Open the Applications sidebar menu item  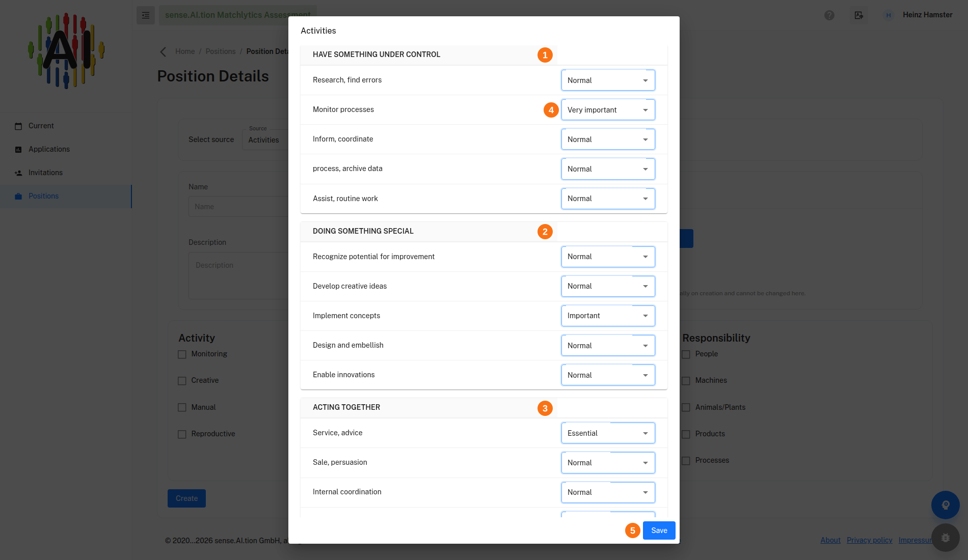tap(66, 149)
